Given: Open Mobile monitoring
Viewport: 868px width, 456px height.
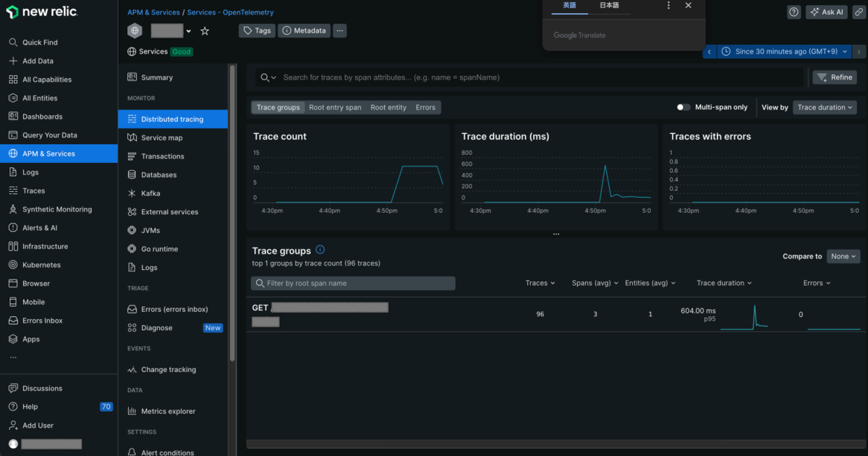Looking at the screenshot, I should coord(33,302).
